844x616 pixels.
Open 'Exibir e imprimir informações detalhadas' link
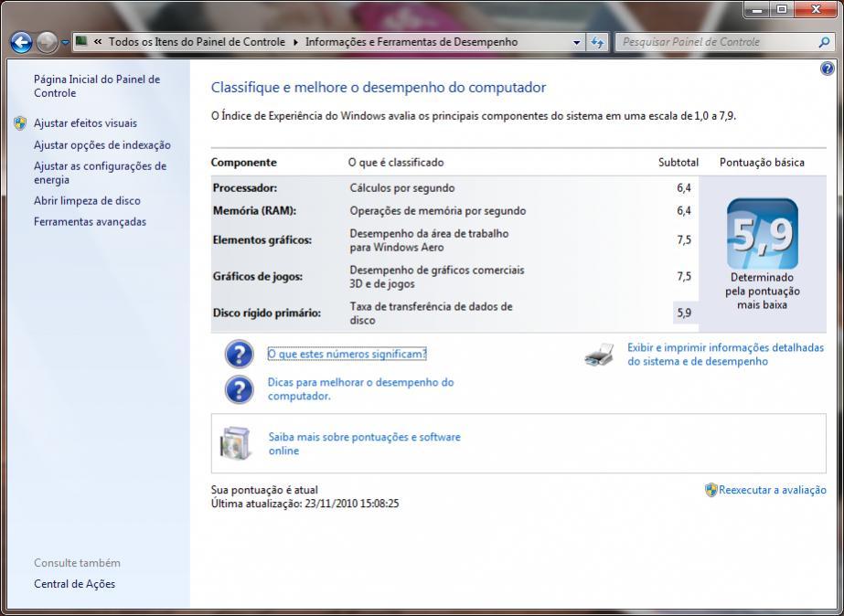(725, 355)
